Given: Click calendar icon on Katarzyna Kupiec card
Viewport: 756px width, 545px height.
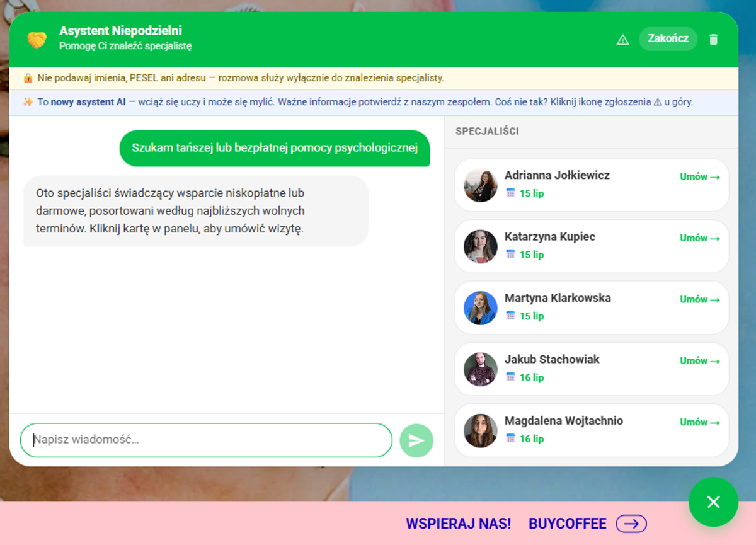Looking at the screenshot, I should tap(510, 255).
